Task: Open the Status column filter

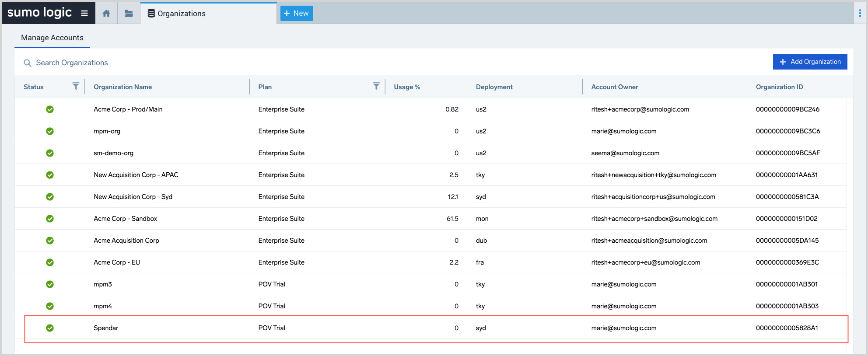Action: (76, 86)
